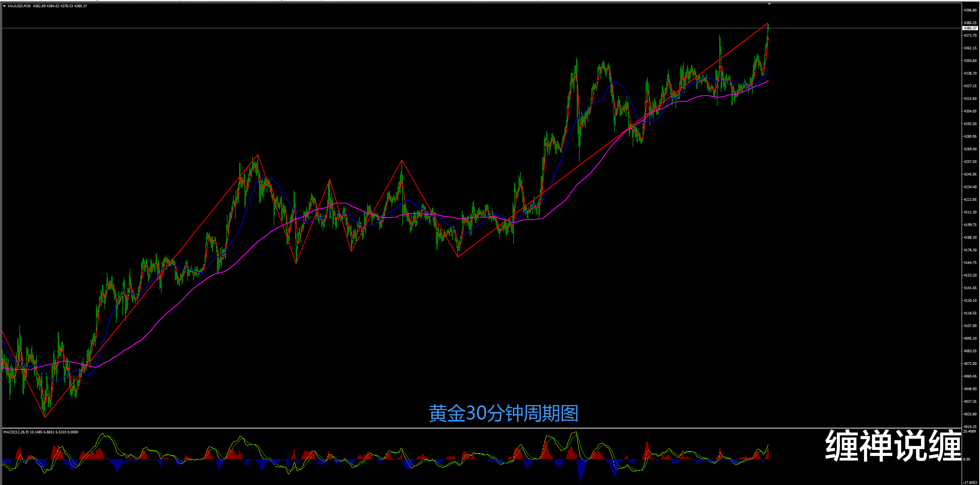Click the chart shift triangle marker at top
The height and width of the screenshot is (485, 980).
click(x=769, y=4)
